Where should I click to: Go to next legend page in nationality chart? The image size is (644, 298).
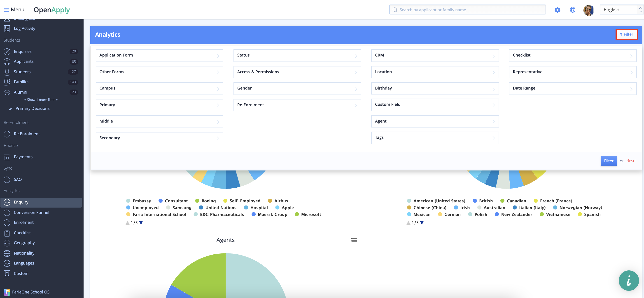(x=422, y=223)
